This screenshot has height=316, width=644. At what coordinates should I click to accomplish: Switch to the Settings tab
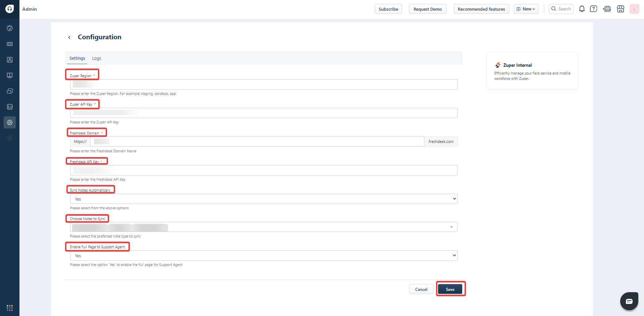click(77, 58)
